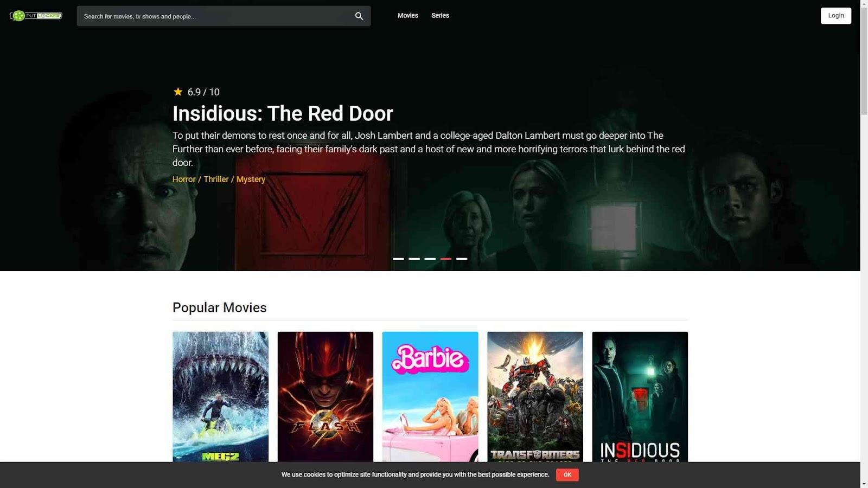Go to the fifth carousel slide indicator
The width and height of the screenshot is (868, 488).
[462, 259]
